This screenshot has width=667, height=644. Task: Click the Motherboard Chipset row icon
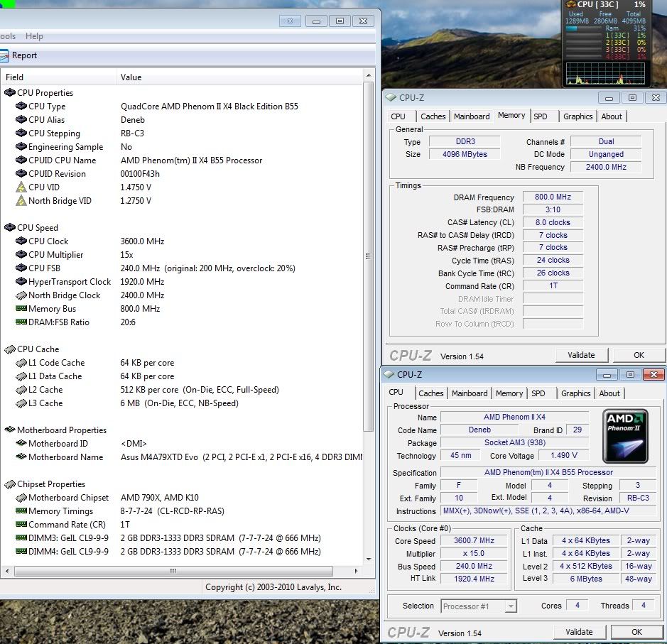click(x=21, y=497)
